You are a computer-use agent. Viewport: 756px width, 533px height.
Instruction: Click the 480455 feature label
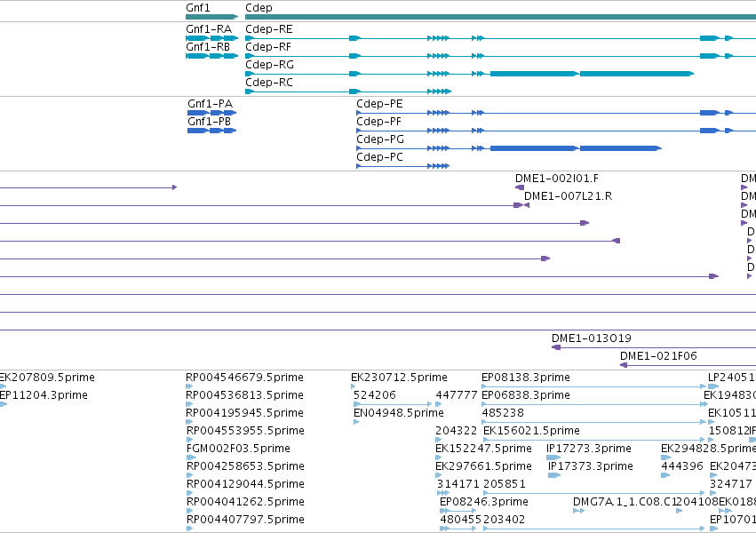click(460, 521)
